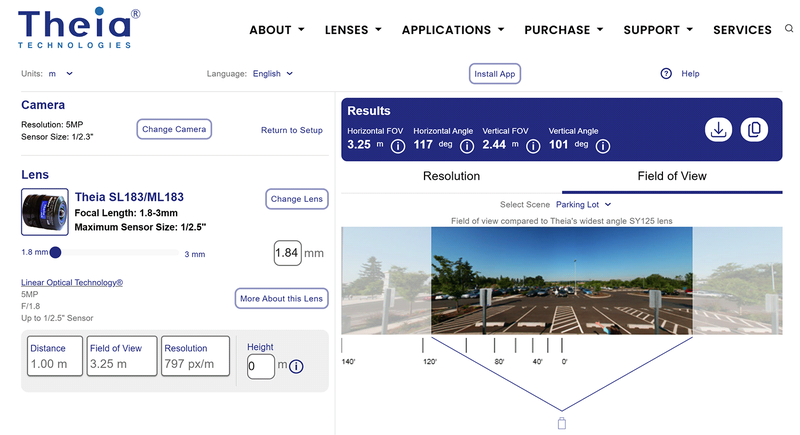The width and height of the screenshot is (800, 435).
Task: Show info for Horizontal FOV
Action: tap(398, 146)
